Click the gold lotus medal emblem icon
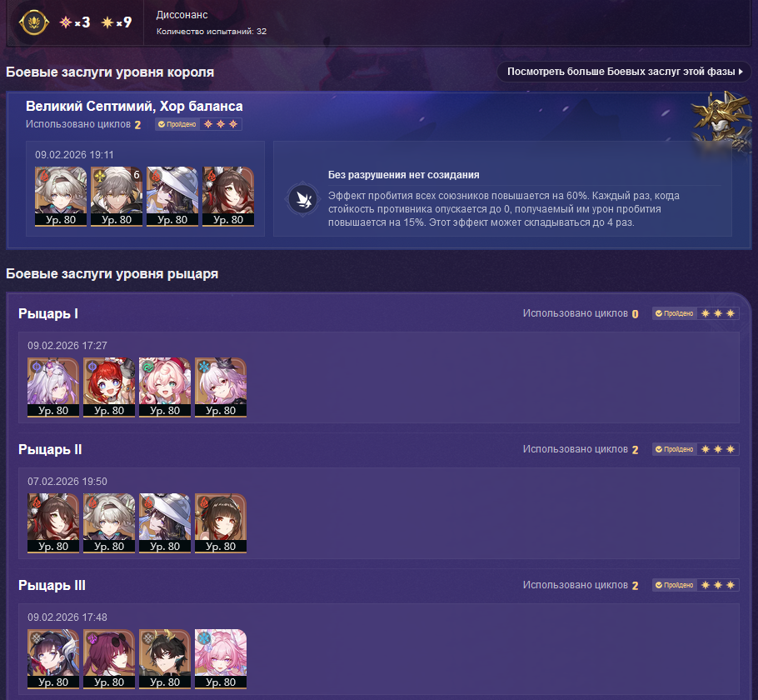Screen dimensions: 758x700 pyautogui.click(x=33, y=22)
